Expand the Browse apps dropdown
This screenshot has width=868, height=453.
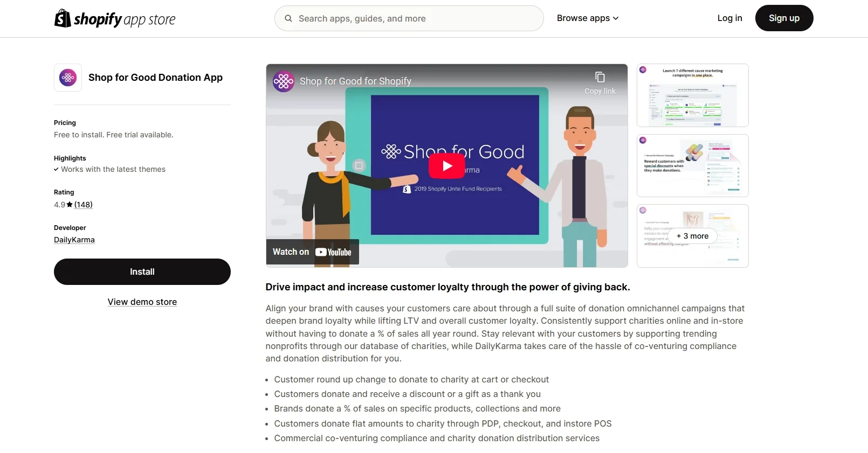point(588,18)
